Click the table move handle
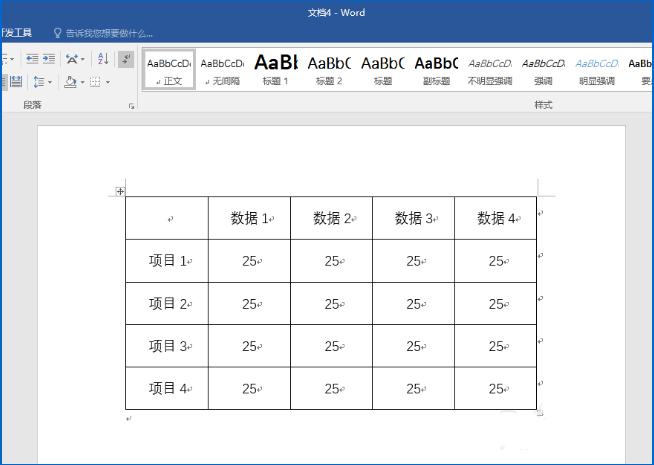The width and height of the screenshot is (654, 465). (x=120, y=191)
